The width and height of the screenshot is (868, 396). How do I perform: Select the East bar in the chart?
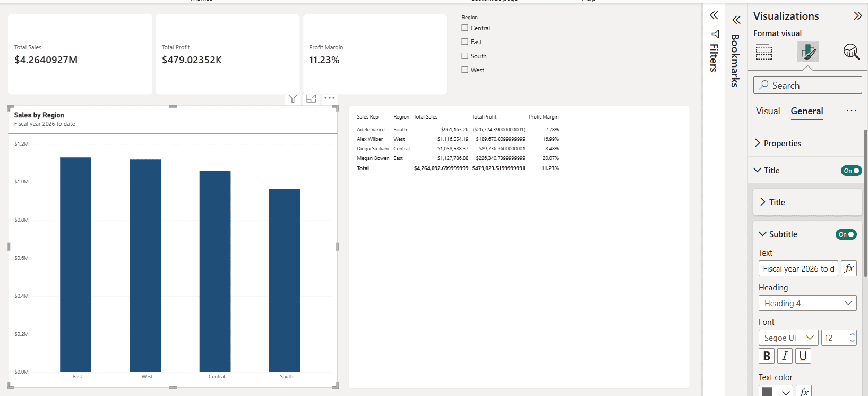75,265
